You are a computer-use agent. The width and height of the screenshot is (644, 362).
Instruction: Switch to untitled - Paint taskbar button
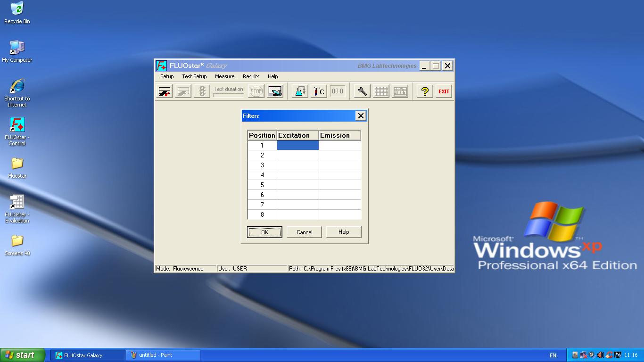click(163, 355)
